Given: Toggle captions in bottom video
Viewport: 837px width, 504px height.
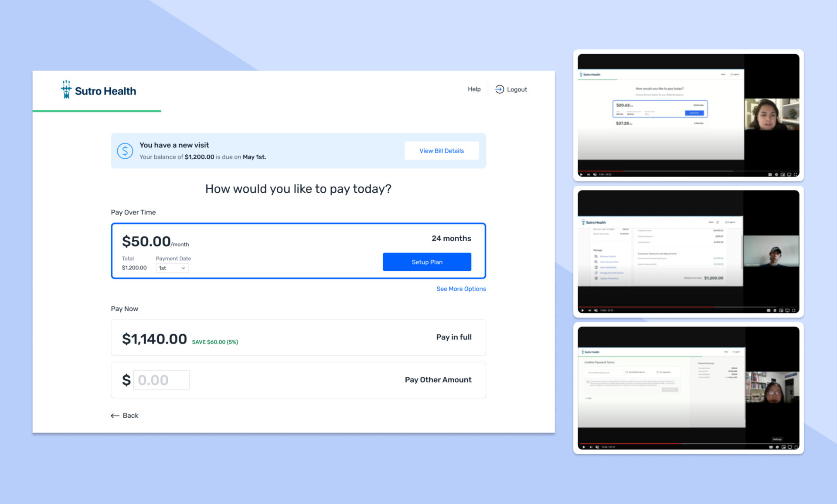Looking at the screenshot, I should point(771,447).
